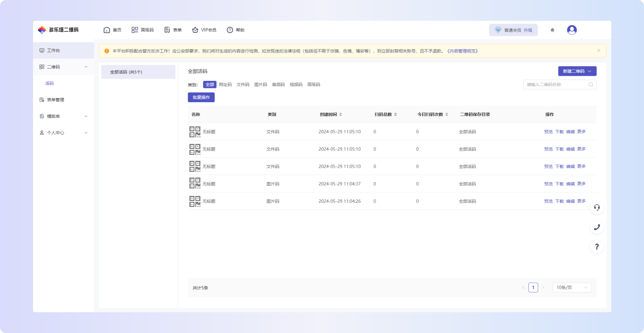
Task: Open the 新建二维码 dropdown
Action: tap(577, 71)
